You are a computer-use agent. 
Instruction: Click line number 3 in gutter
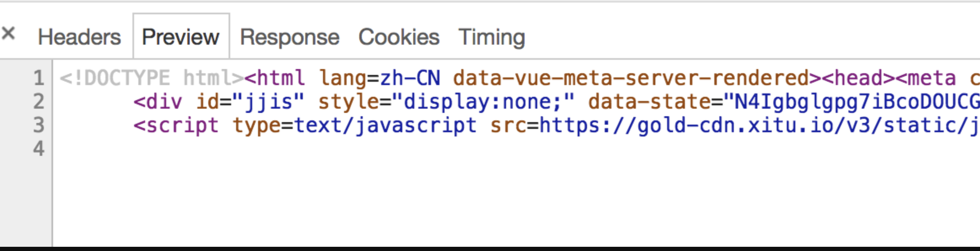(39, 125)
